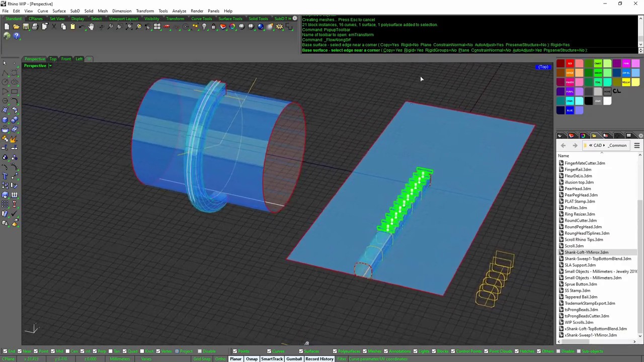Click the padlock Lock objects icon
Image resolution: width=644 pixels, height=362 pixels.
coord(213,27)
